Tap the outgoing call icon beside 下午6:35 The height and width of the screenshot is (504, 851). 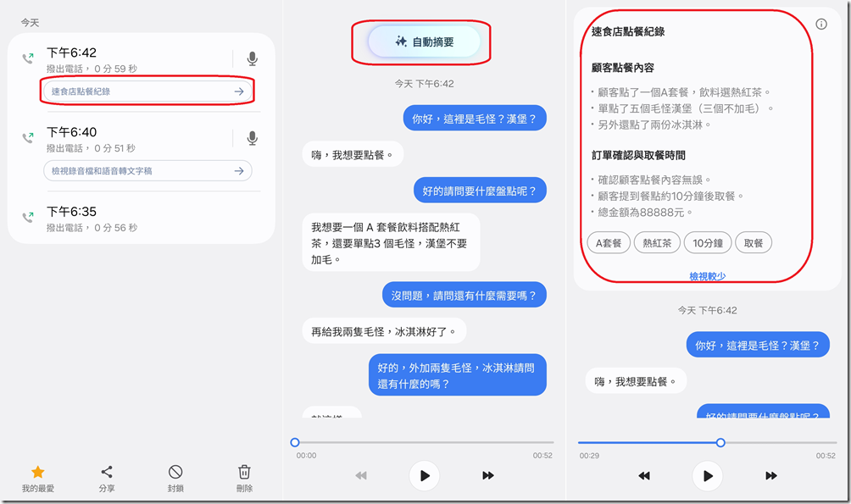28,217
